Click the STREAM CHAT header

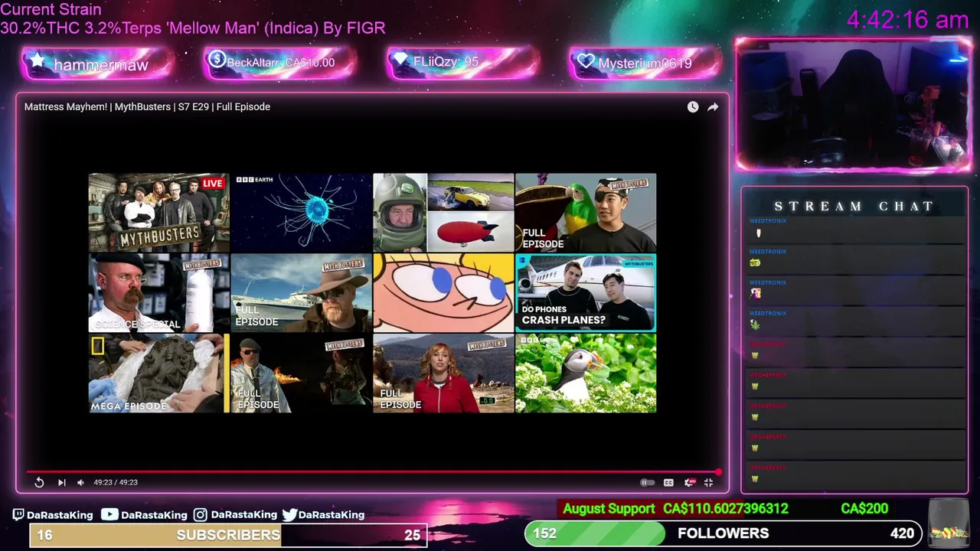[854, 207]
